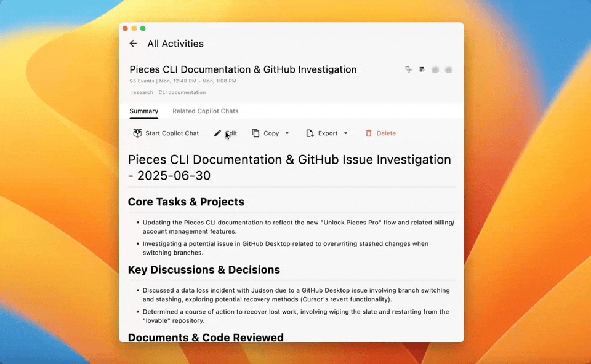Select the research tag

142,92
